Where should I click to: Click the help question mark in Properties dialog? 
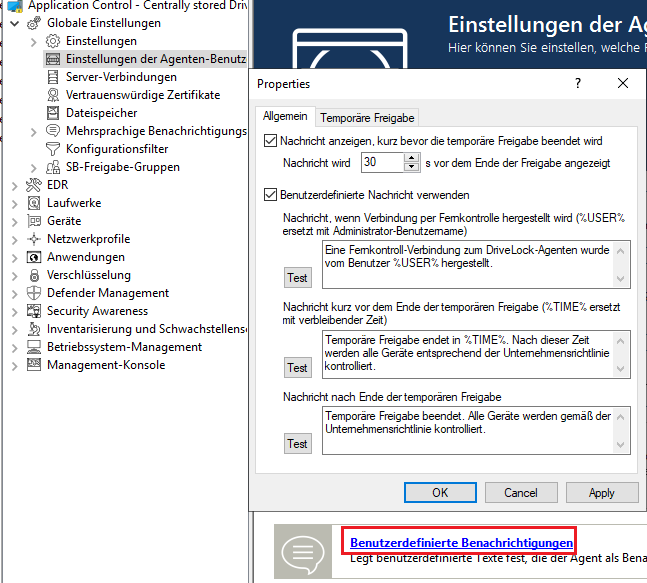point(578,83)
